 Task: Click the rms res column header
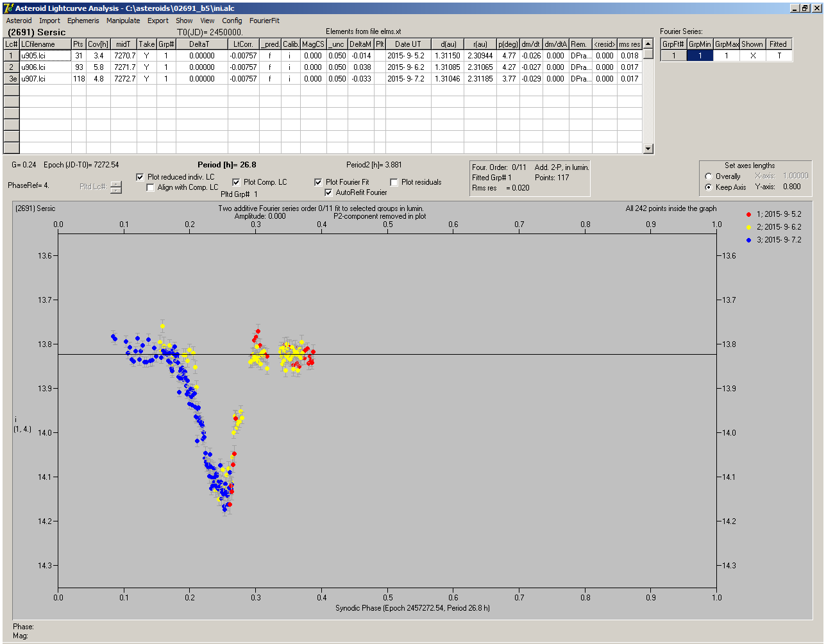tap(630, 44)
